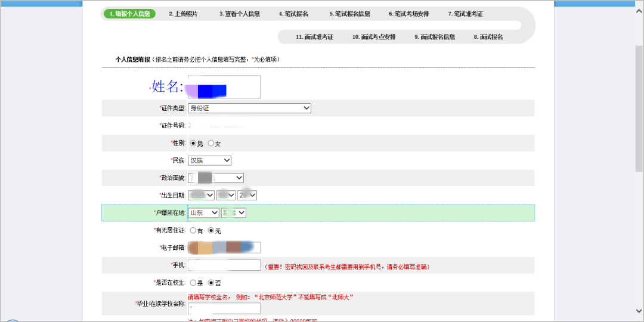This screenshot has height=322, width=644.
Task: Open step 3 查看个人信息
Action: [x=239, y=14]
